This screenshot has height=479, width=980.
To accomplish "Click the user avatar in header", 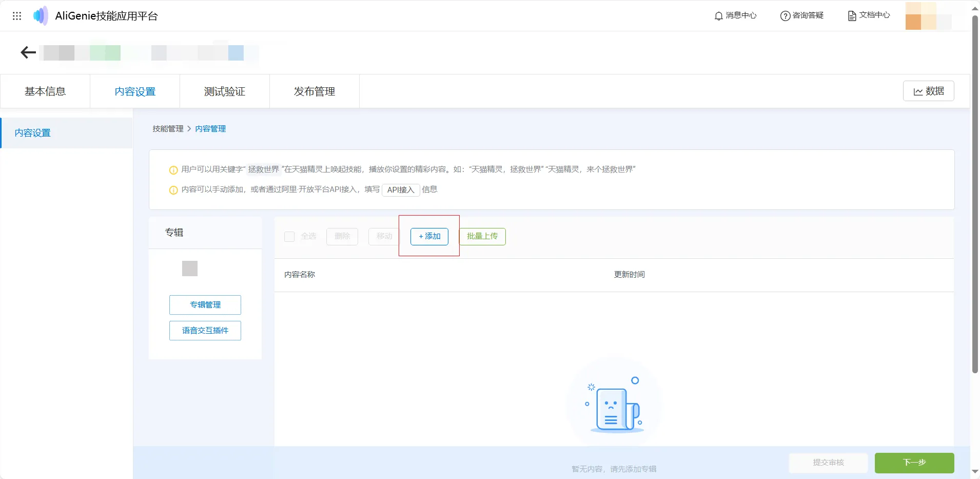I will point(920,16).
